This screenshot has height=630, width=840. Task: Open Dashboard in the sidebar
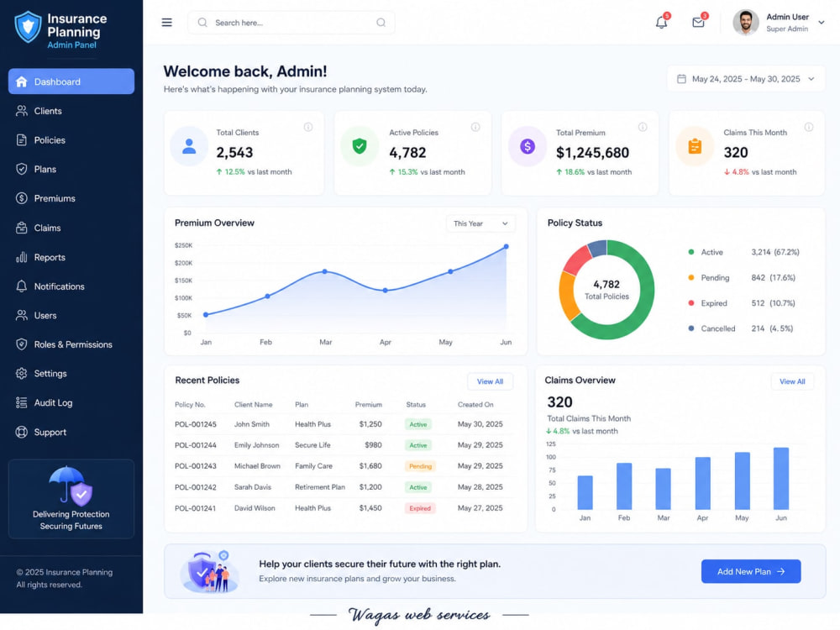[71, 81]
